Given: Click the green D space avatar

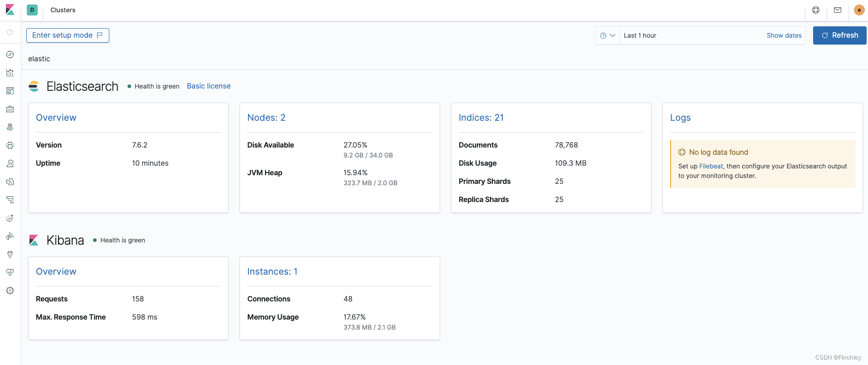Looking at the screenshot, I should (32, 10).
